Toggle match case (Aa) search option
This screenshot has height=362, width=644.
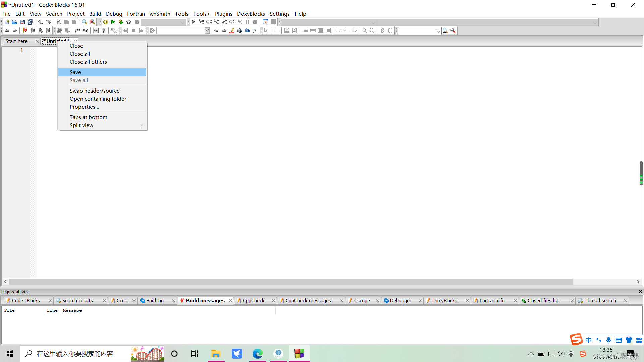[x=247, y=31]
